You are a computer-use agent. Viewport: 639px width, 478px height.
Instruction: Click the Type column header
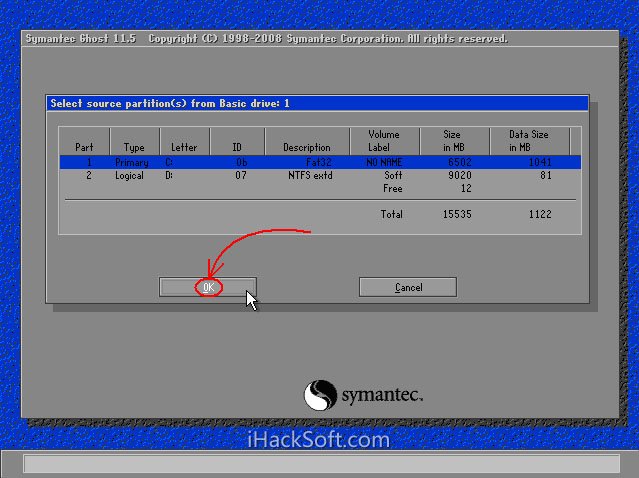click(134, 148)
